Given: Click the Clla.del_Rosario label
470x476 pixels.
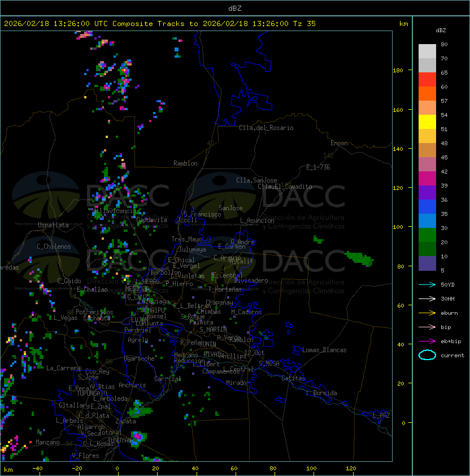Looking at the screenshot, I should click(266, 128).
